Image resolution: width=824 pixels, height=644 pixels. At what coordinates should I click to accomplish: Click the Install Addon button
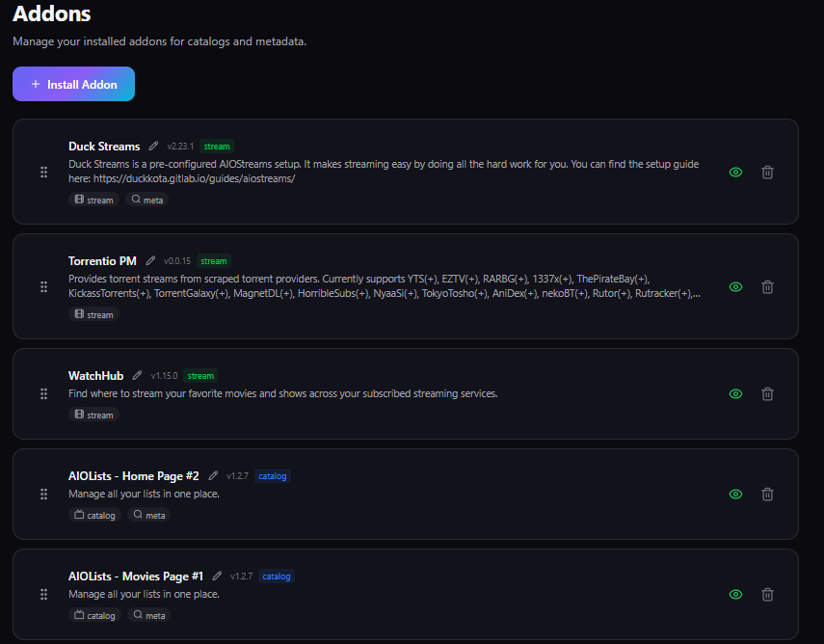click(73, 84)
